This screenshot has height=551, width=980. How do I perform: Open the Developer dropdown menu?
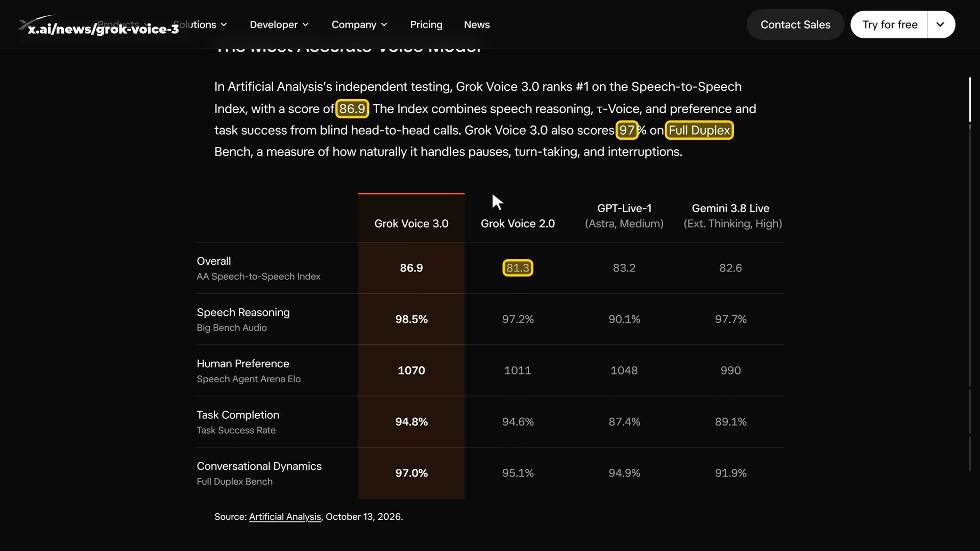279,24
